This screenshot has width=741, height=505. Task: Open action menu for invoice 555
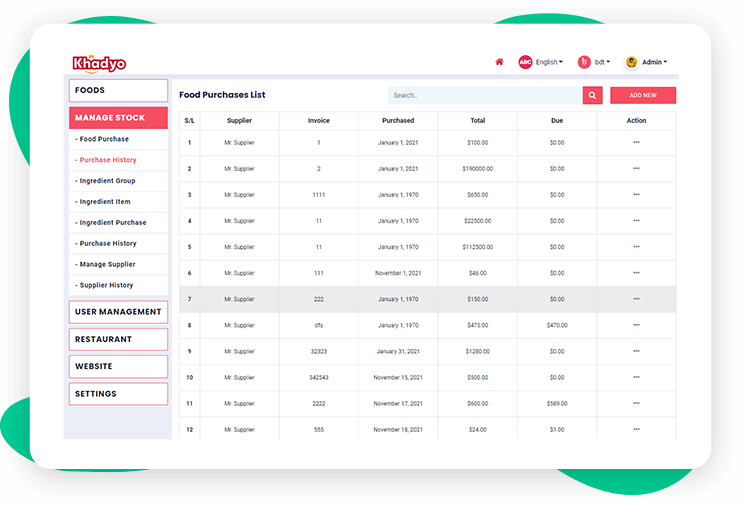(636, 429)
